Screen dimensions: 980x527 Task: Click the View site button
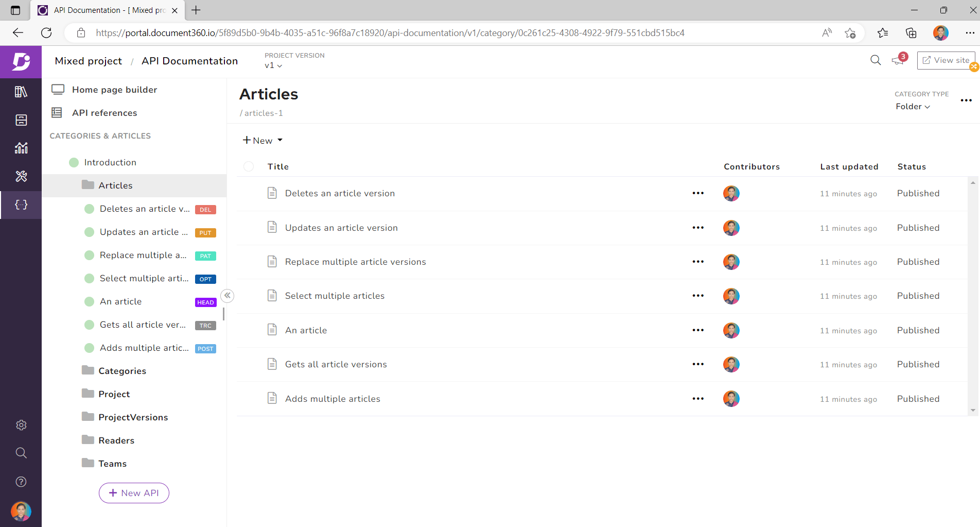pos(946,60)
